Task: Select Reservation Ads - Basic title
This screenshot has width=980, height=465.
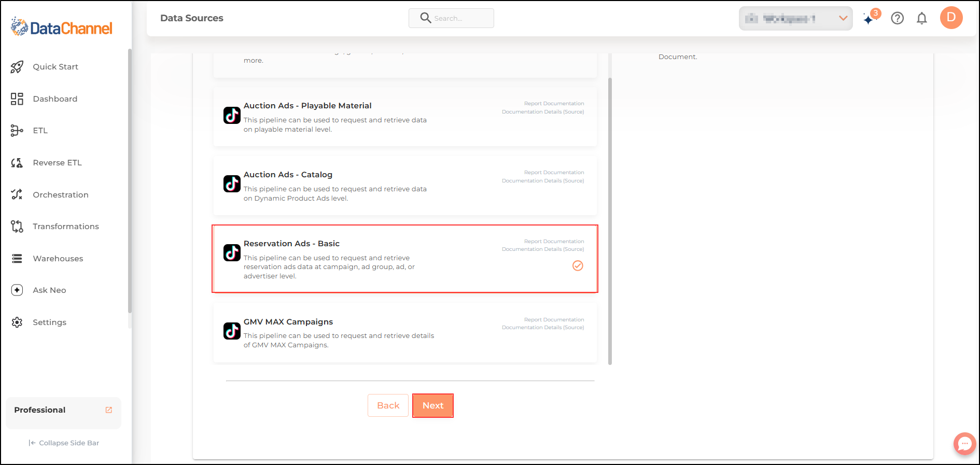Action: tap(291, 244)
